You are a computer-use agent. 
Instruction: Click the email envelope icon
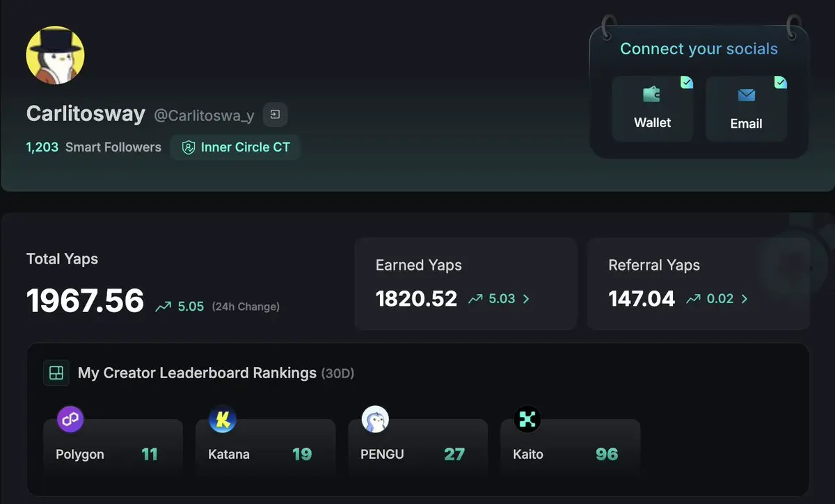coord(746,95)
